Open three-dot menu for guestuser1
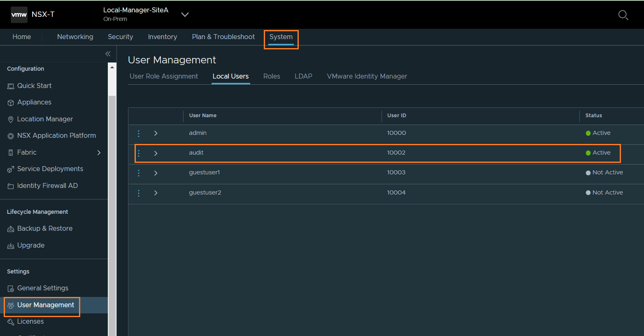 coord(139,173)
